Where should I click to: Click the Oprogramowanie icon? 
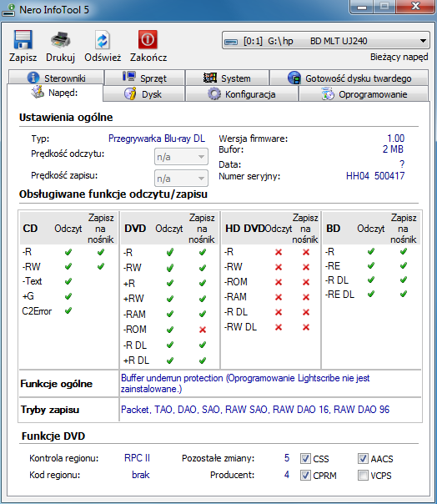click(328, 94)
